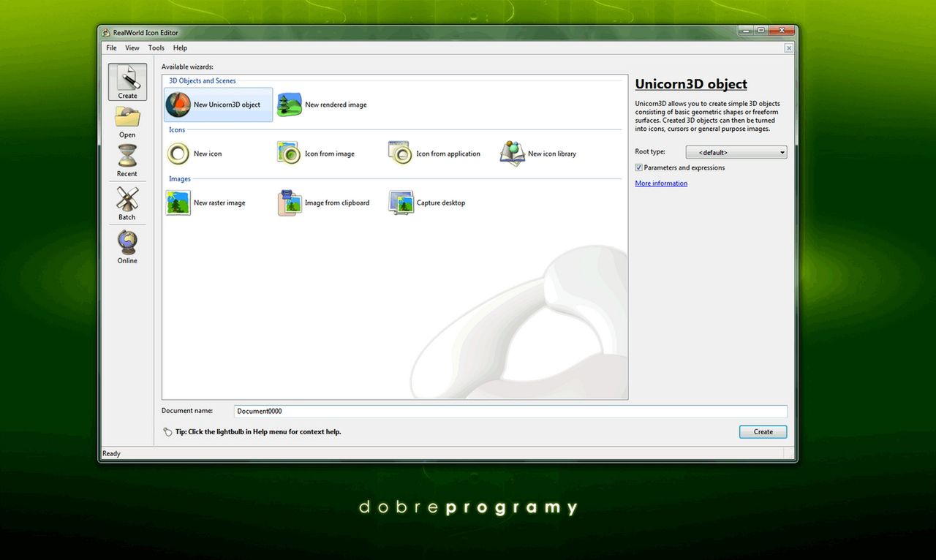Open the Batch windmill icon
This screenshot has width=936, height=560.
127,203
